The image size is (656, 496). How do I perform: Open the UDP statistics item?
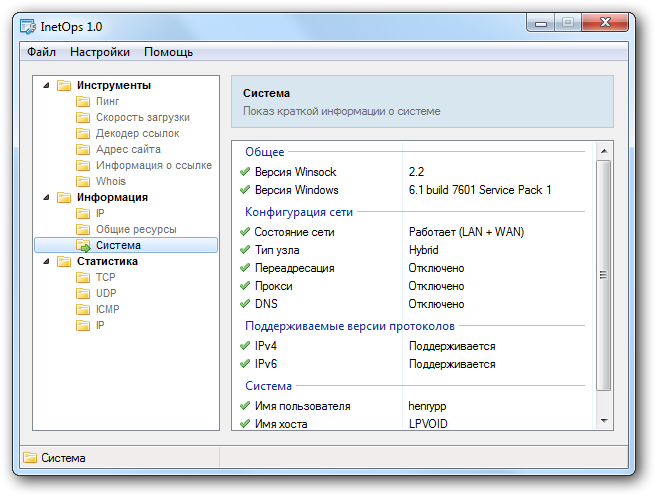[x=106, y=294]
